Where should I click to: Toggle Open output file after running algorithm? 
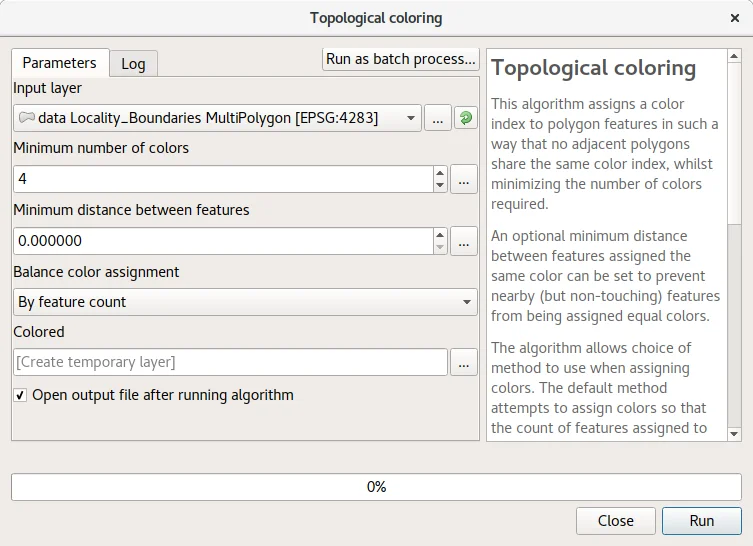tap(20, 395)
